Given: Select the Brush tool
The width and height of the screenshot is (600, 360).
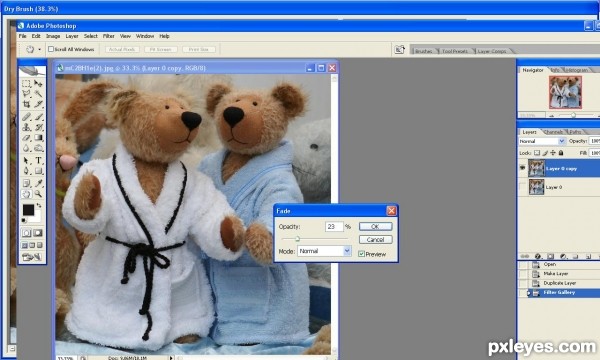Looking at the screenshot, I should pos(38,117).
